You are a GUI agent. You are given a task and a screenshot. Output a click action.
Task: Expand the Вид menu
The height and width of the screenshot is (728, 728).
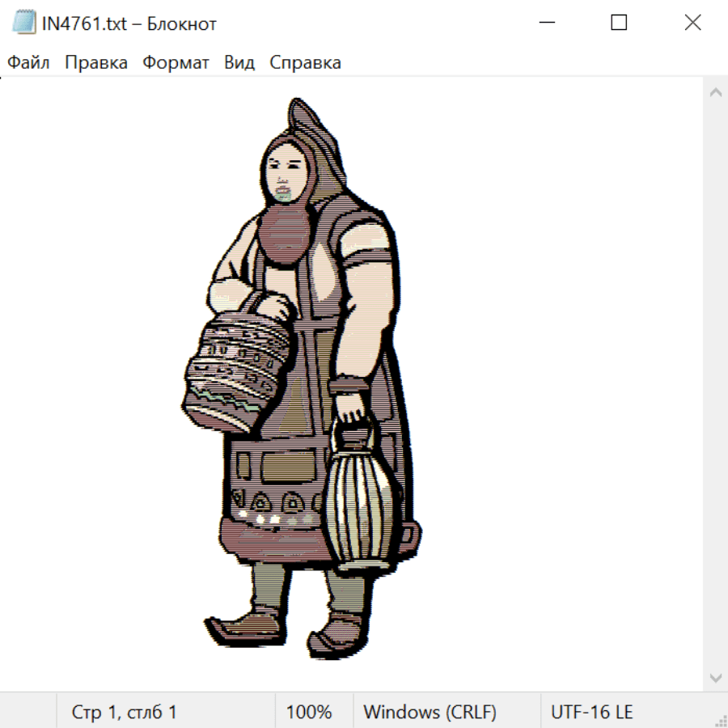(239, 63)
